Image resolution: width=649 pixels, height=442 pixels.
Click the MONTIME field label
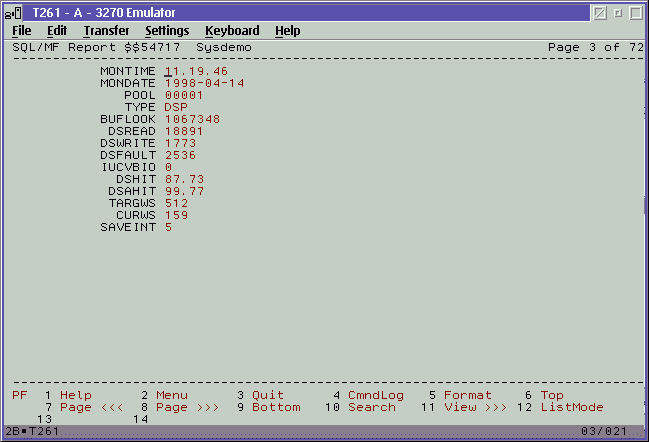pyautogui.click(x=128, y=71)
